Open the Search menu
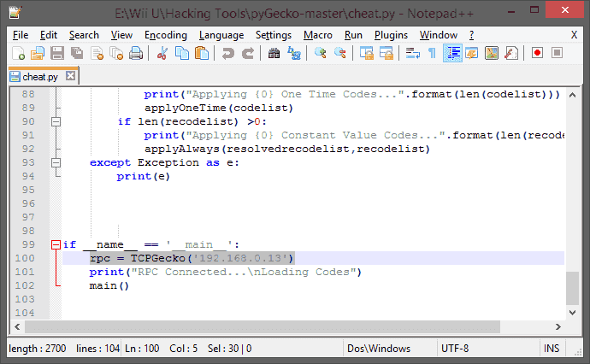This screenshot has height=364, width=590. [x=84, y=35]
